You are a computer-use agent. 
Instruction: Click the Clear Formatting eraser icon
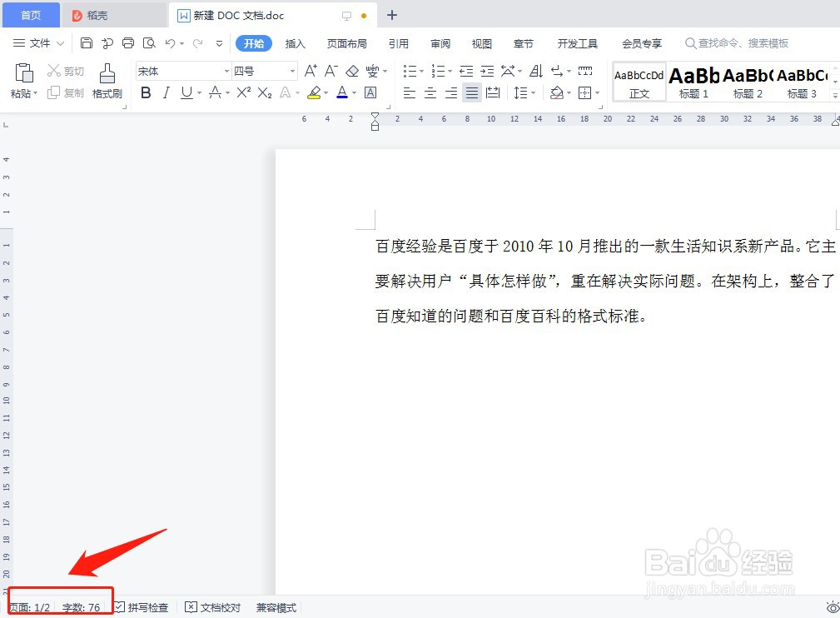352,71
